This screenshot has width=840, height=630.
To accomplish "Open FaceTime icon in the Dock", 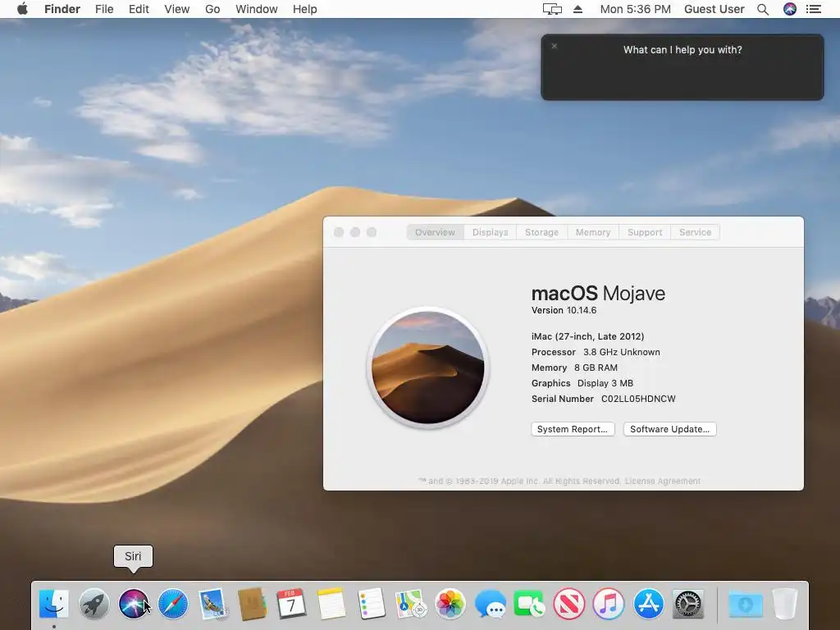I will click(529, 604).
